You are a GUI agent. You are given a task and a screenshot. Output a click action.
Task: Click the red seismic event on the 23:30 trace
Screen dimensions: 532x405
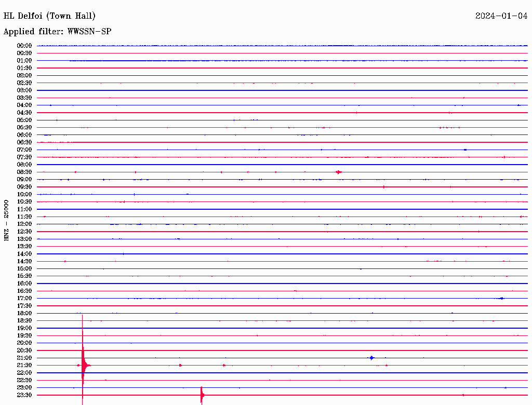(x=202, y=395)
